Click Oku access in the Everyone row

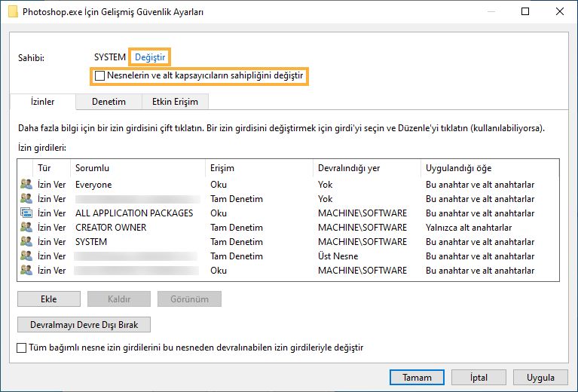[x=219, y=185]
